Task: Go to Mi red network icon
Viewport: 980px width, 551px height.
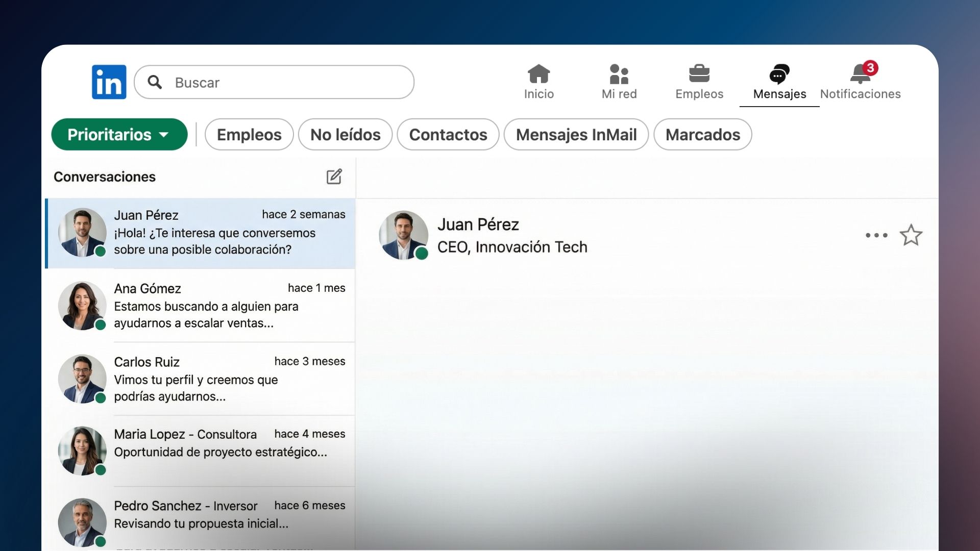Action: pos(619,74)
